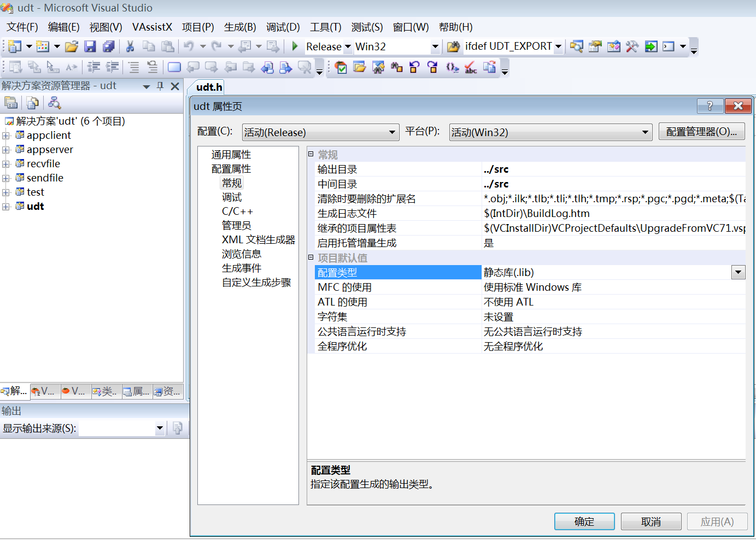756x540 pixels.
Task: Open the Properties Window toolbar icon
Action: point(595,46)
